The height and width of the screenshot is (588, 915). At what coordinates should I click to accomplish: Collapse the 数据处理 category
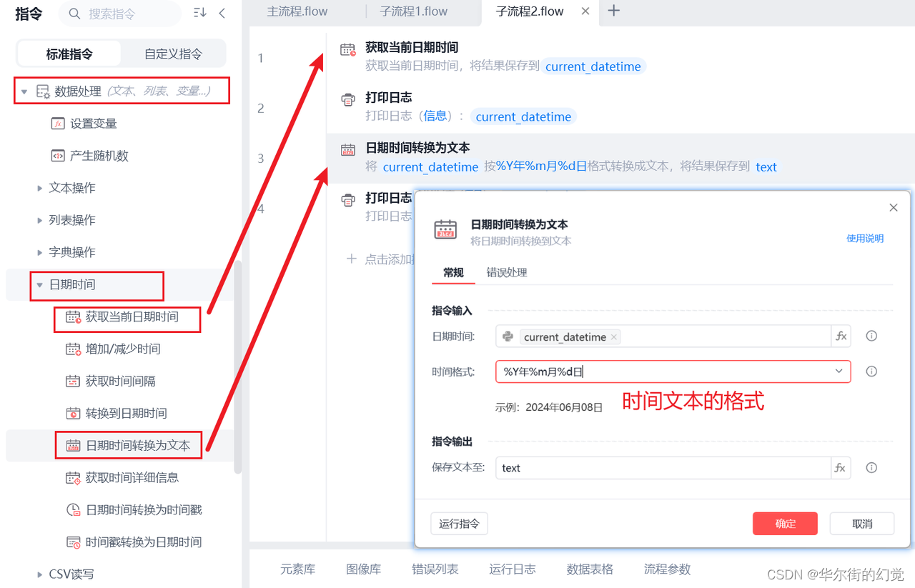24,91
